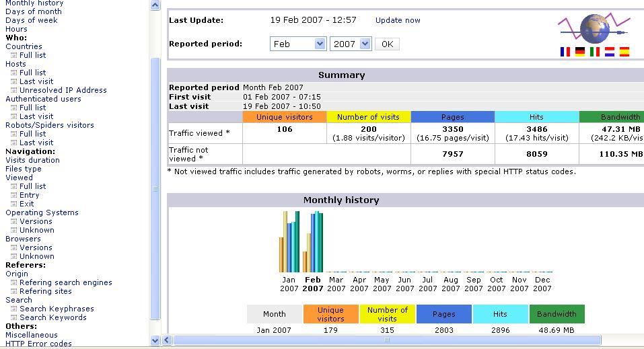The image size is (644, 349).
Task: Switch to Spanish via the flag icon
Action: (624, 52)
